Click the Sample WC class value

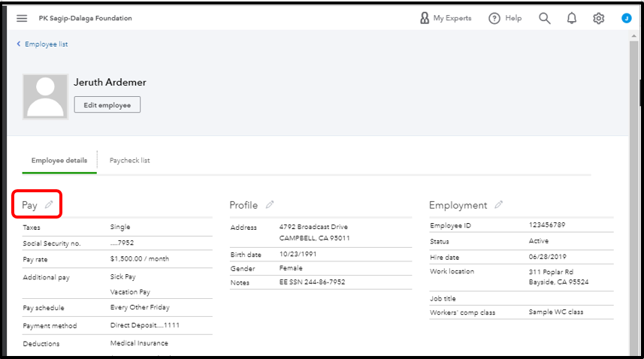[556, 312]
